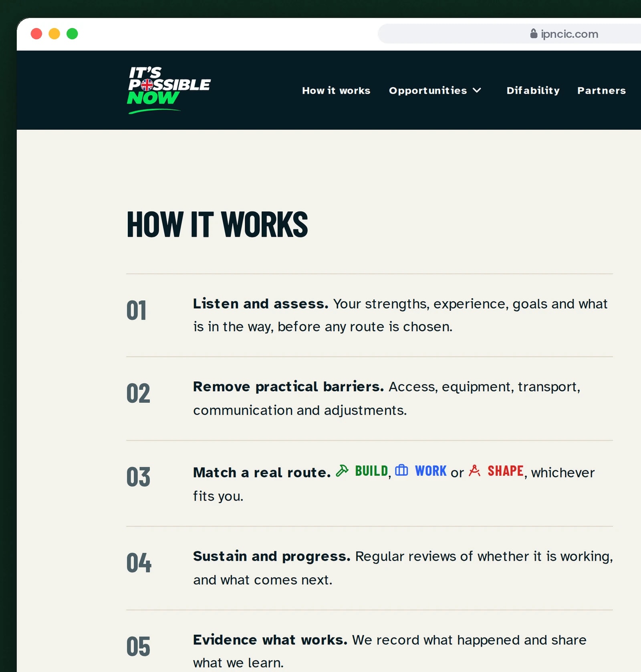
Task: Click the 'Remove practical barriers.' text
Action: [x=288, y=387]
